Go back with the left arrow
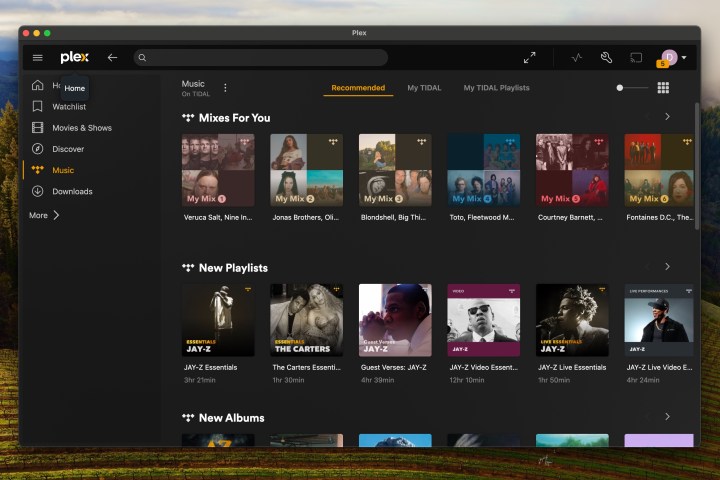The image size is (720, 480). point(112,57)
